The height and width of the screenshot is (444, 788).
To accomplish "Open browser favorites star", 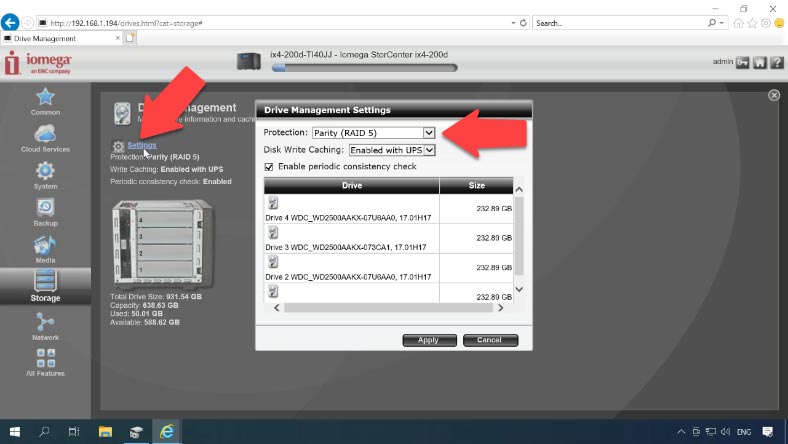I will tap(752, 23).
